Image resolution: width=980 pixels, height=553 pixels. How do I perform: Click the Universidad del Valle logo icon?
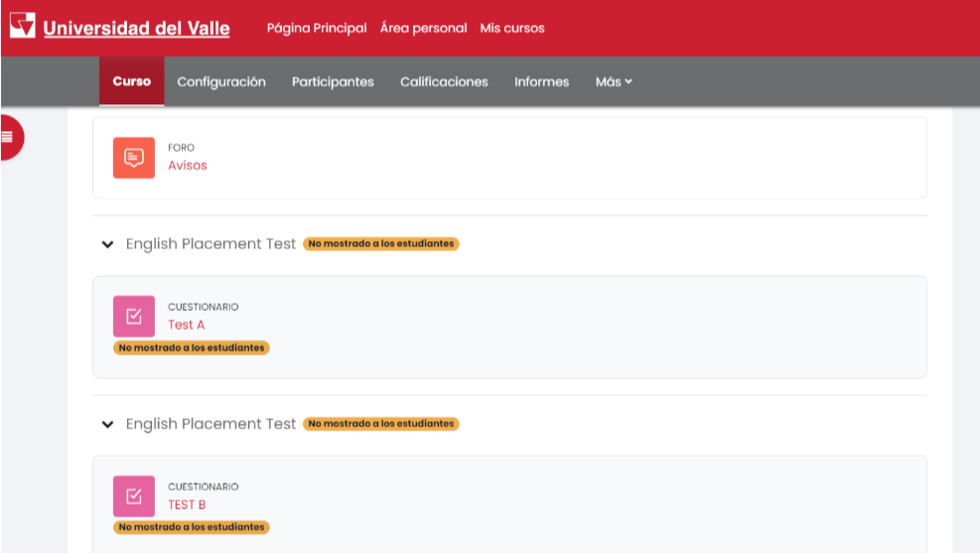[x=23, y=27]
